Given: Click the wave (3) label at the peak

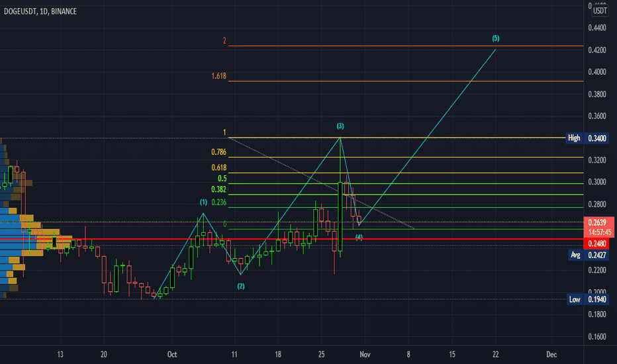Looking at the screenshot, I should pos(340,126).
